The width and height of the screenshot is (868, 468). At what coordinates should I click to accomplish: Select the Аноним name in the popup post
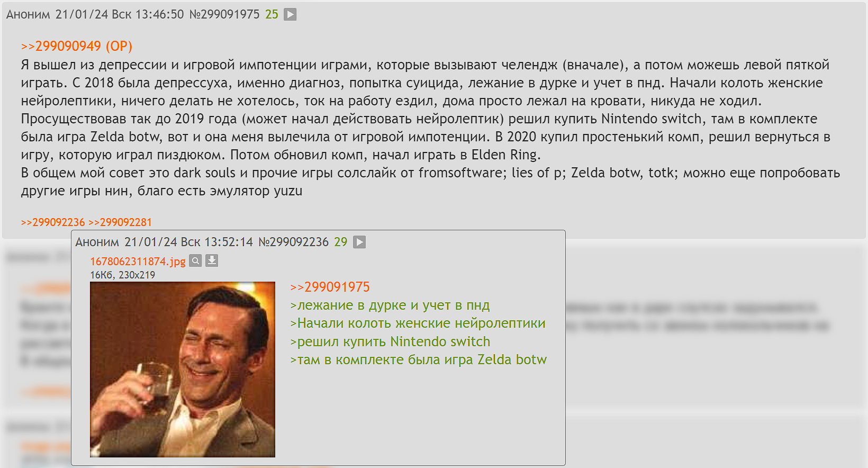pos(97,242)
